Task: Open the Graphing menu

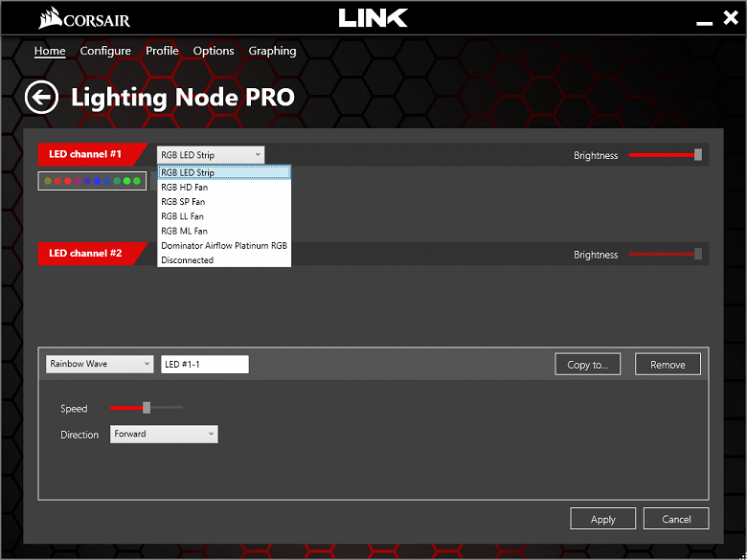Action: coord(272,51)
